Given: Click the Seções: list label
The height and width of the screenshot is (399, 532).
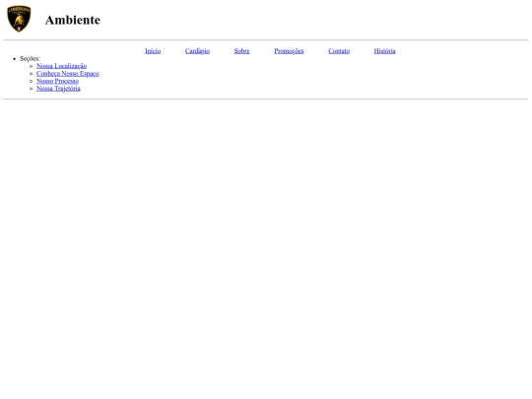Looking at the screenshot, I should 30,58.
